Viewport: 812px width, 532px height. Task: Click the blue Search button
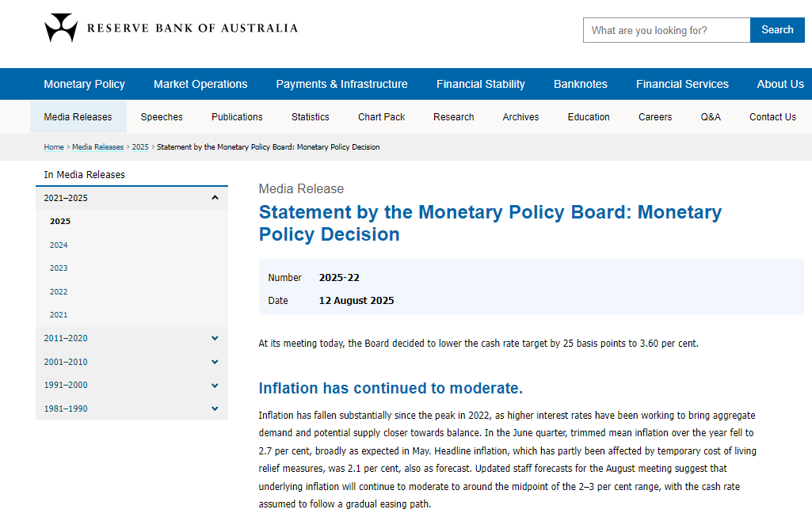(x=777, y=30)
